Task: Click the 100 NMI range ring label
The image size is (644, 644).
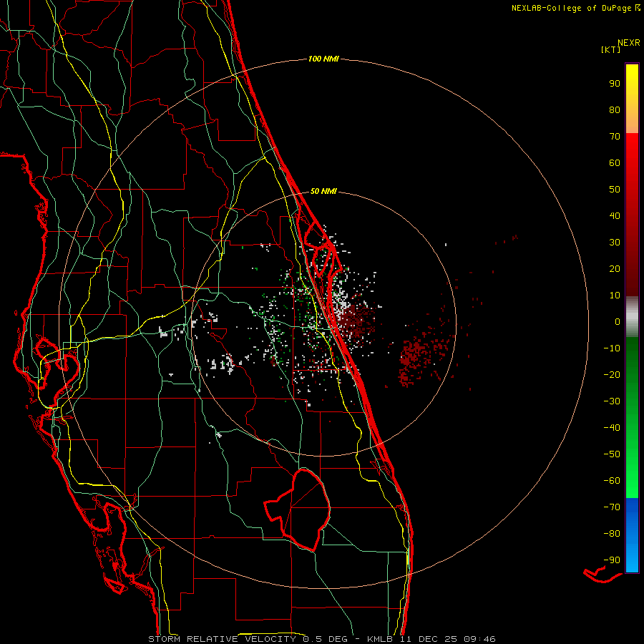Action: [x=323, y=59]
